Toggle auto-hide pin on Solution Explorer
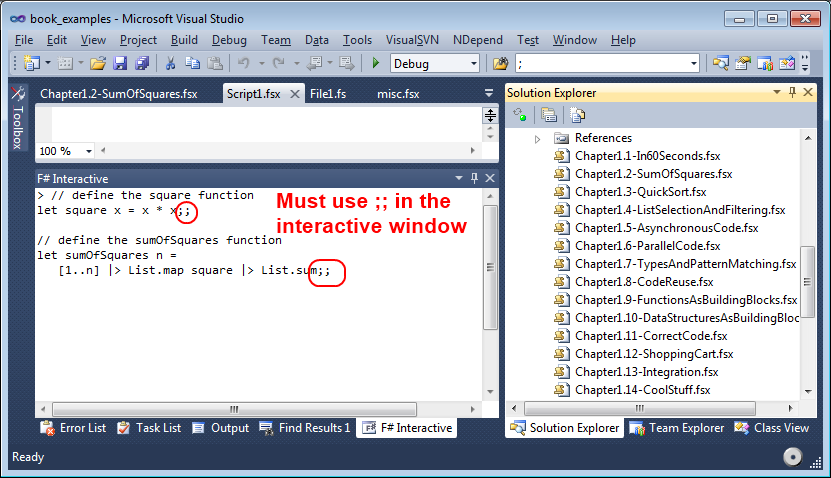Image resolution: width=831 pixels, height=478 pixels. coord(792,92)
